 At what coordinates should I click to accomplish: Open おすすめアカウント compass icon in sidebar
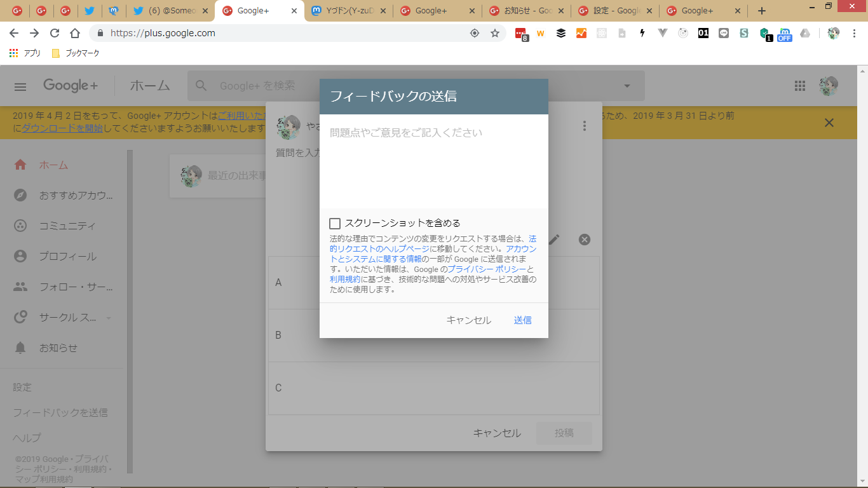coord(20,196)
